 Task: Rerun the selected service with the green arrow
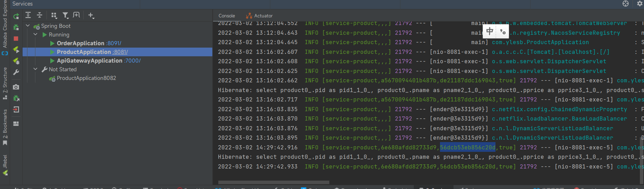(x=16, y=16)
